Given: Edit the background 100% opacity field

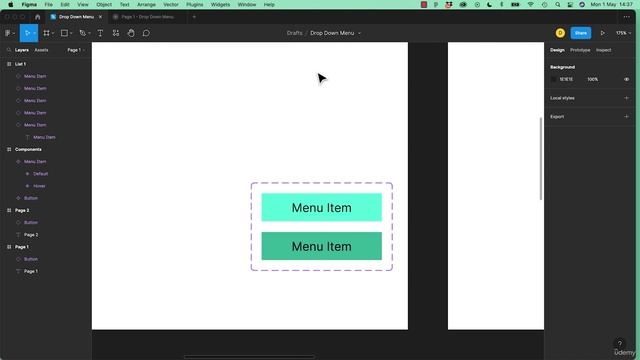Looking at the screenshot, I should tap(593, 79).
